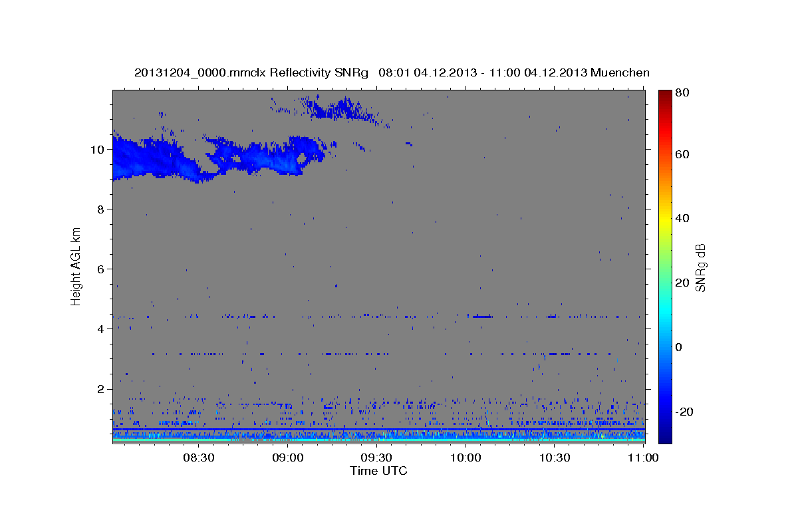Click the 08:30 time tick label
Image resolution: width=798 pixels, height=532 pixels.
point(198,458)
